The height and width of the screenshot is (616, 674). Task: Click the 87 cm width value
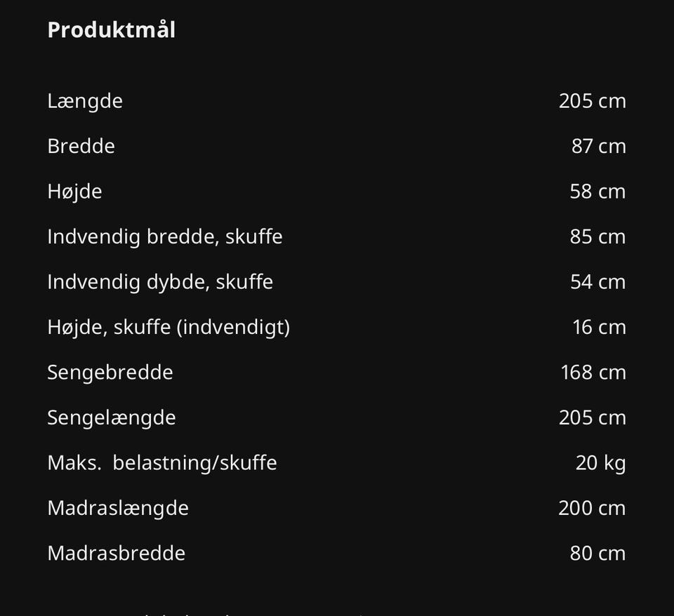(598, 146)
